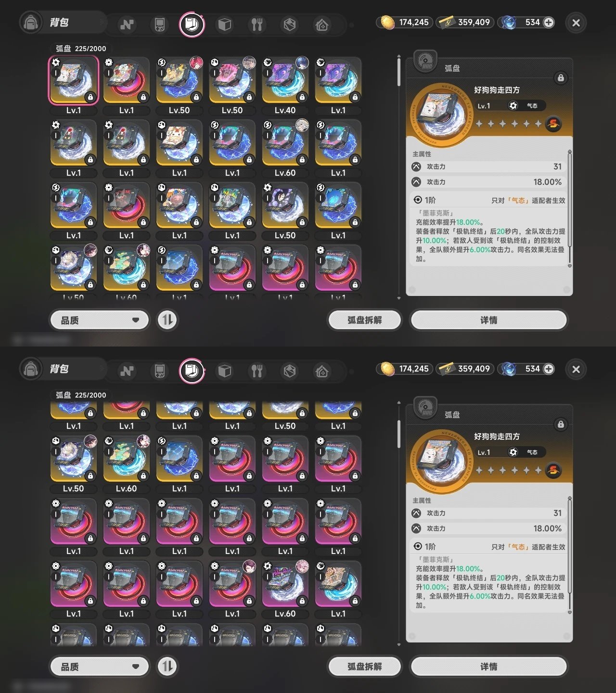Screen dimensions: 616x693
Task: Toggle the lock icon in lower disc detail panel
Action: pyautogui.click(x=561, y=424)
